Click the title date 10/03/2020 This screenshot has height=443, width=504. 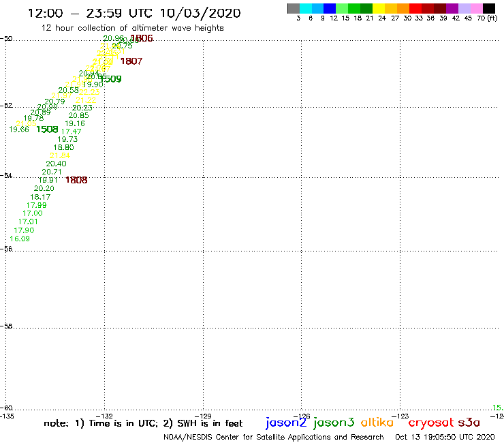(200, 14)
